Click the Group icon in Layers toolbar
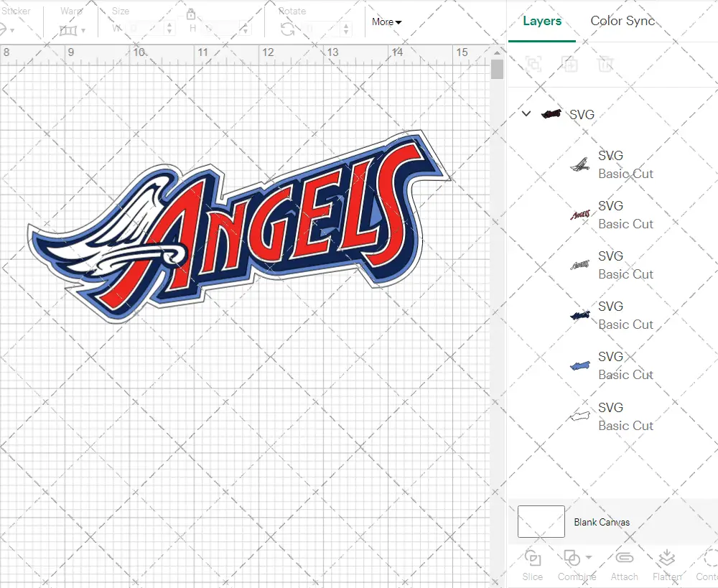 (533, 64)
